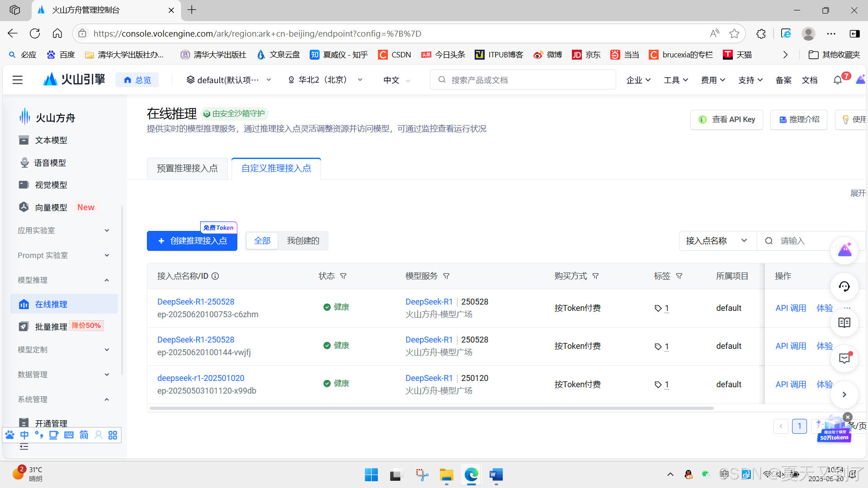Open the deepseek-r1-202501020 endpoint link
Viewport: 868px width, 488px height.
pyautogui.click(x=201, y=378)
